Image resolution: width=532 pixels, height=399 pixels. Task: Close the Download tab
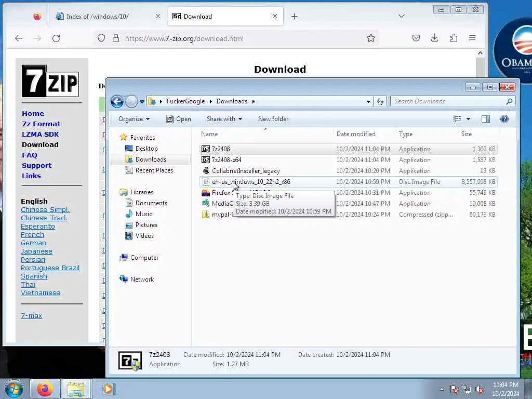[x=275, y=16]
